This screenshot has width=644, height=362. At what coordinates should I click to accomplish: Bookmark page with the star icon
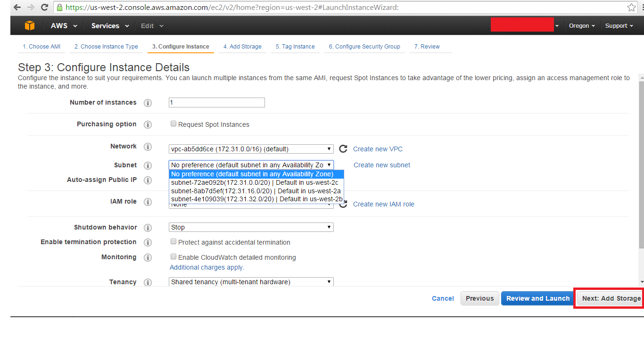point(631,7)
